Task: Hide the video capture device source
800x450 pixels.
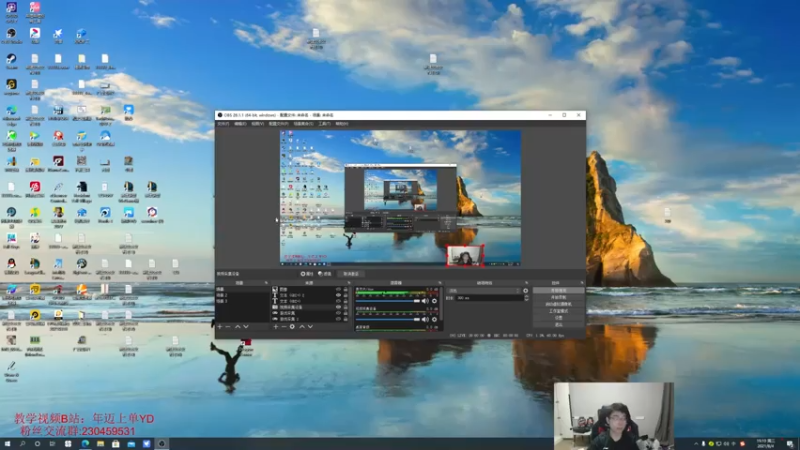Action: (338, 307)
